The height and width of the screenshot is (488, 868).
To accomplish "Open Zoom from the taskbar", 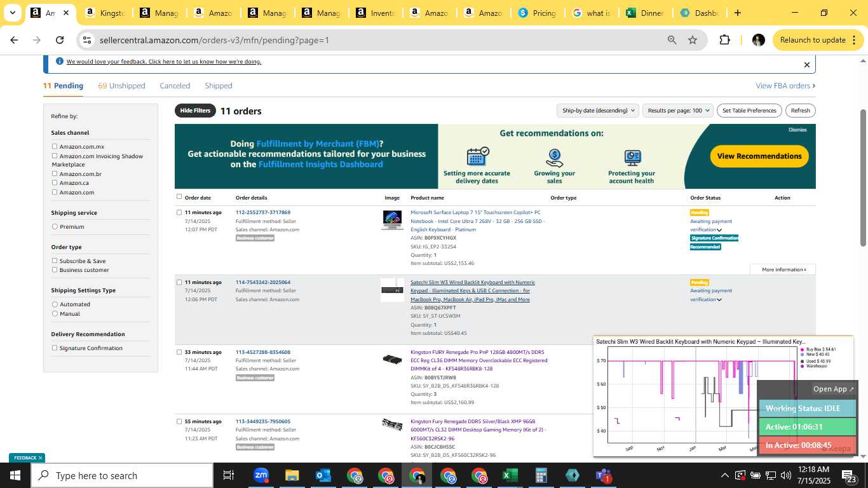I will pyautogui.click(x=261, y=475).
